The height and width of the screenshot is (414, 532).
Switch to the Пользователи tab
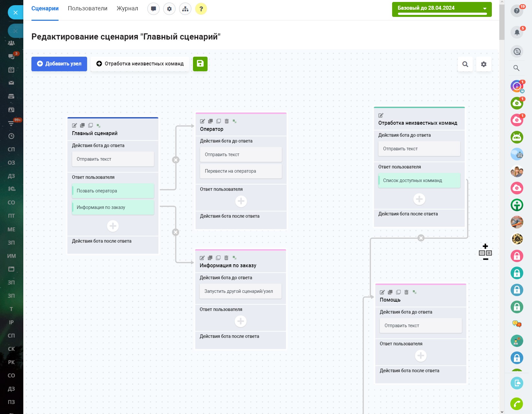[87, 8]
